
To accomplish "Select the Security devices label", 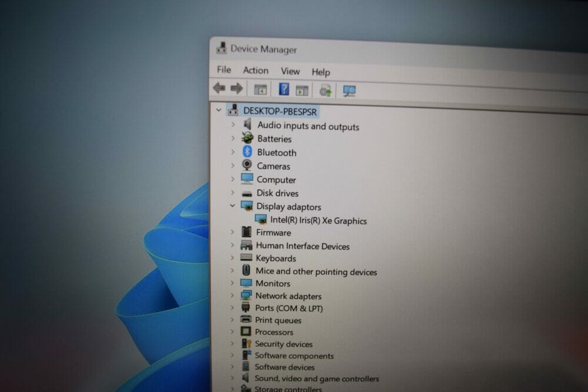I will point(284,344).
